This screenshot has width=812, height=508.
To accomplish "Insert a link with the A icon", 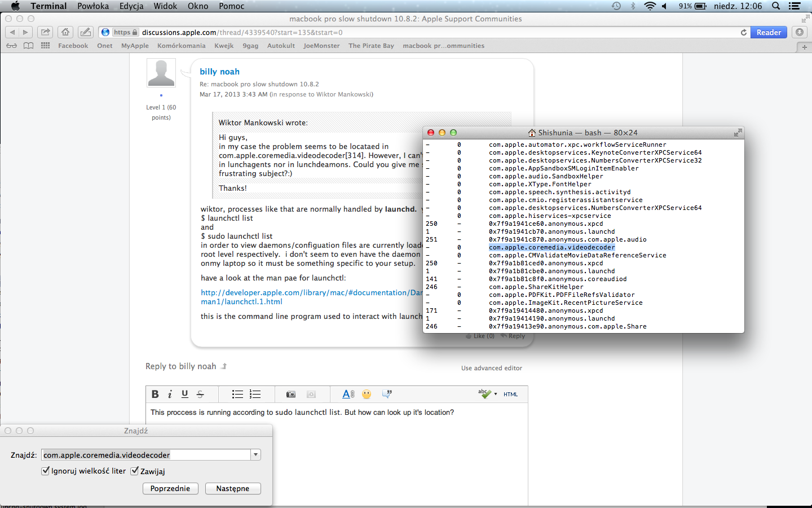I will (348, 394).
